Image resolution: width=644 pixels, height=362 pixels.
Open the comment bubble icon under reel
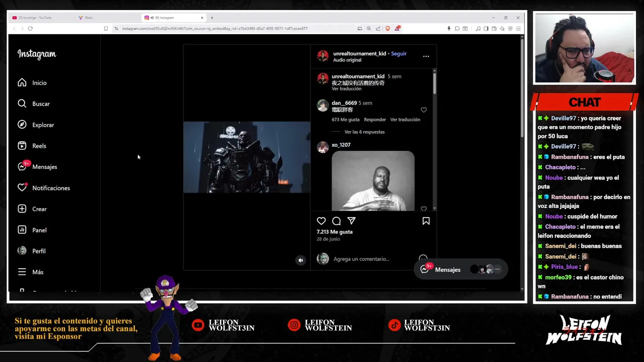337,221
